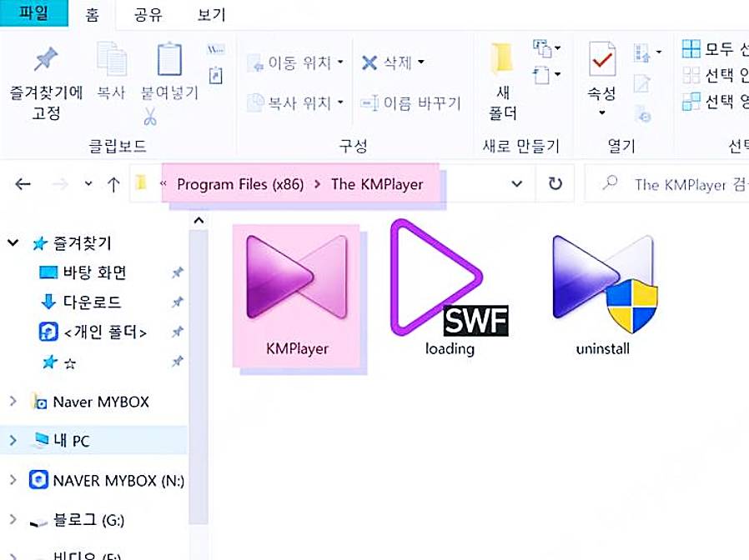
Task: Open 바탕 화면 in Quick access
Action: (x=83, y=272)
